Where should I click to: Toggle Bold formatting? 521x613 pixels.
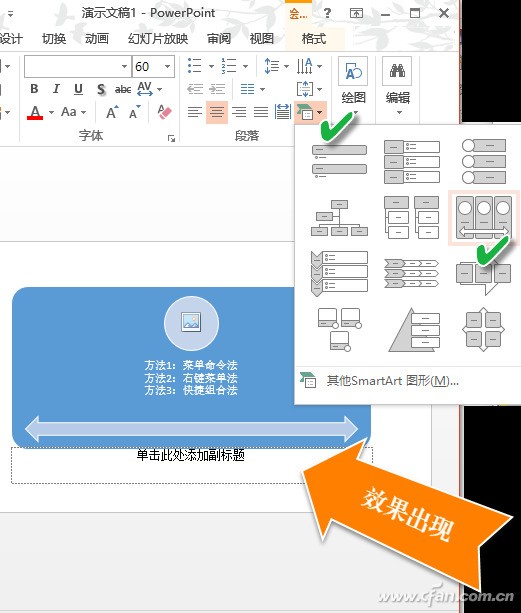click(x=34, y=89)
